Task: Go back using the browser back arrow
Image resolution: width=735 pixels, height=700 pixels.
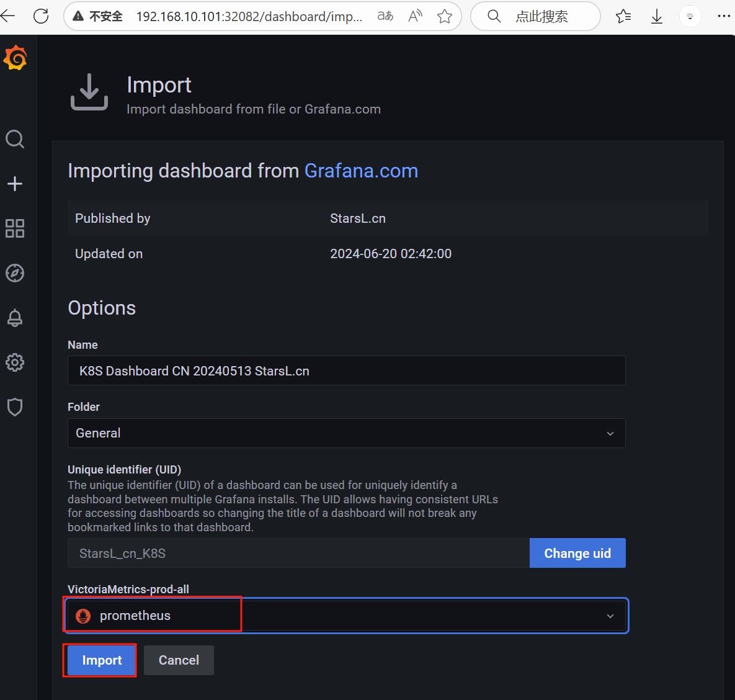Action: point(8,16)
